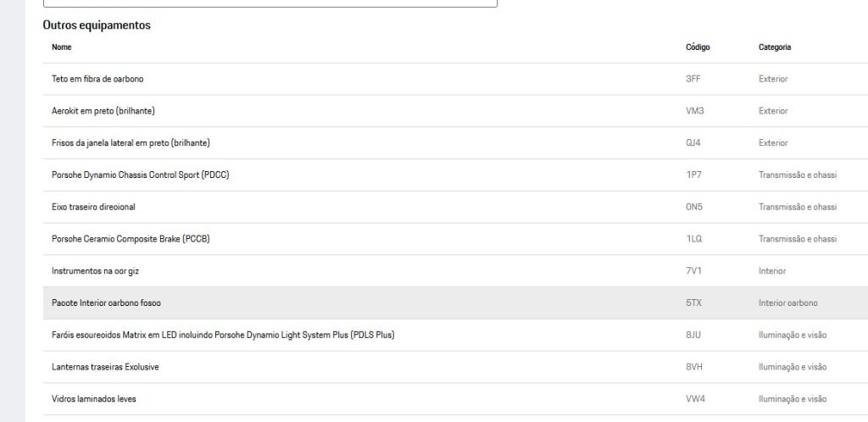The width and height of the screenshot is (868, 422).
Task: Click the Outros equipamentos section heading
Action: (97, 25)
